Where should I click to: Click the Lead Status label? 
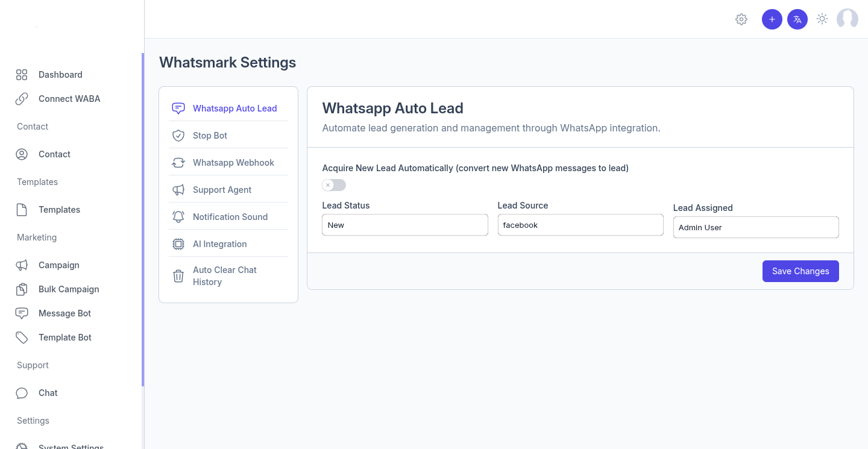tap(346, 206)
